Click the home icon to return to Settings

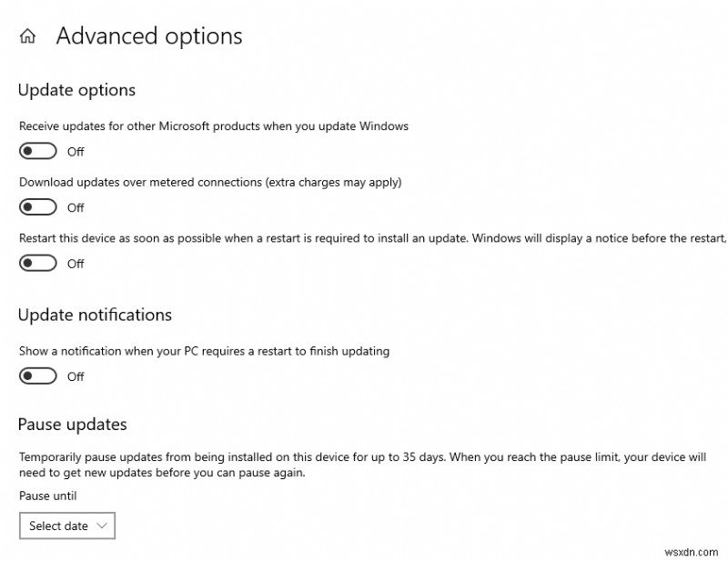click(x=27, y=35)
